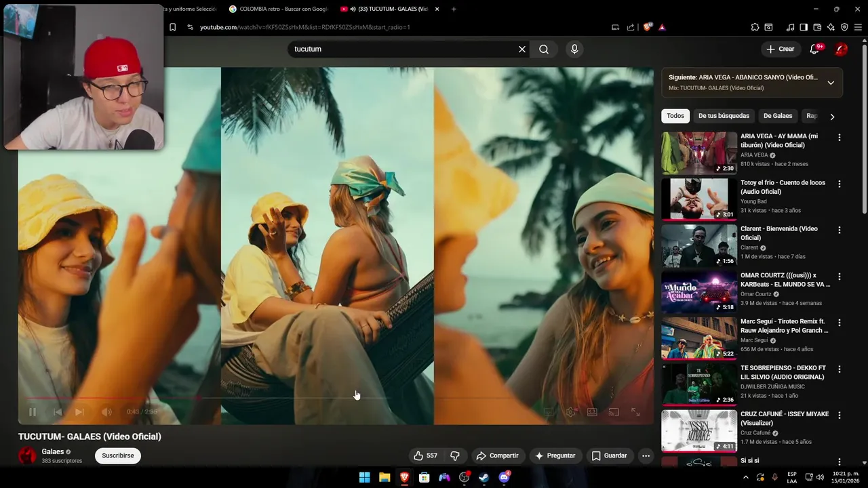Switch to theater mode
This screenshot has height=488, width=868.
(592, 412)
